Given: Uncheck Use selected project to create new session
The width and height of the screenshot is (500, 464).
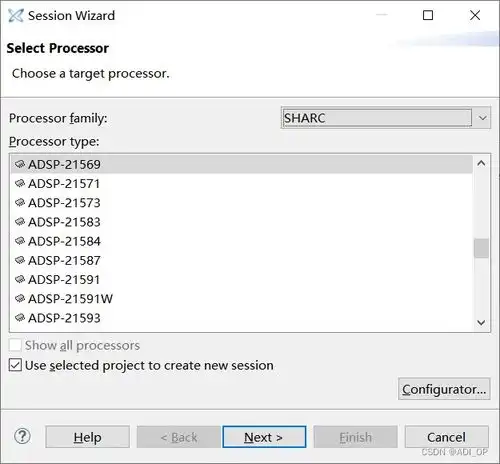Looking at the screenshot, I should (15, 365).
